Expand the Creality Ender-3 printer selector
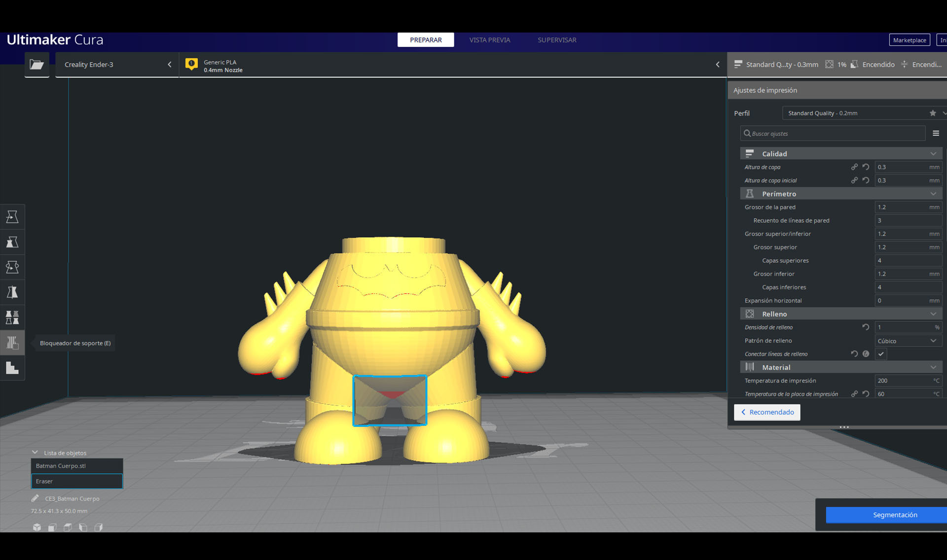Viewport: 947px width, 560px height. [x=117, y=65]
